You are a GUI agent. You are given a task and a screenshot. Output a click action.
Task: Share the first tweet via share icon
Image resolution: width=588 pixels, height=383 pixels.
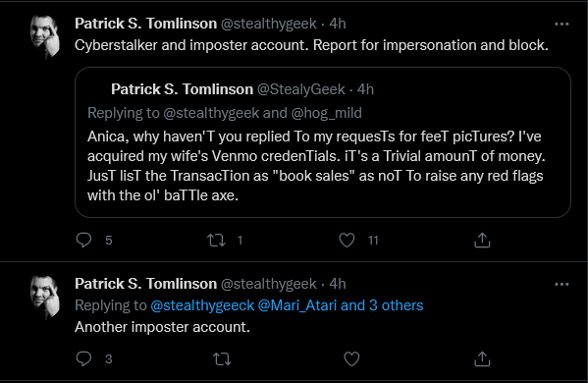coord(482,240)
